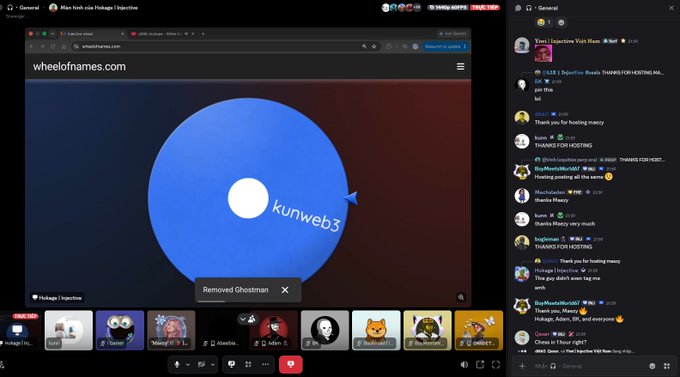Click the General voice channel name top left

[x=29, y=7]
